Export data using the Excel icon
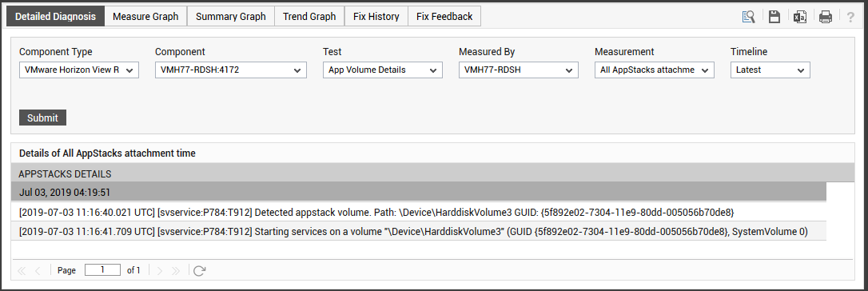This screenshot has width=868, height=291. coord(799,17)
